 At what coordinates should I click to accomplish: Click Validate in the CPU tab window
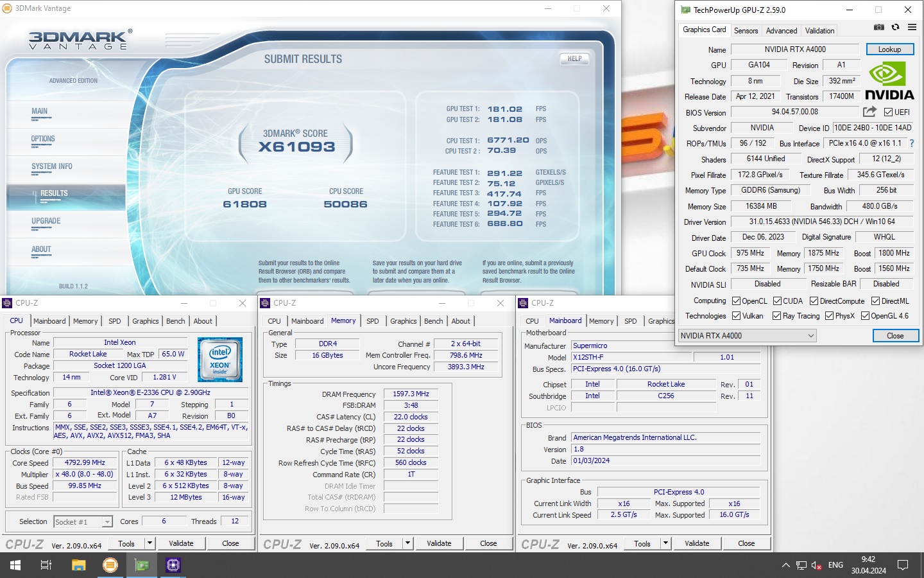tap(181, 543)
